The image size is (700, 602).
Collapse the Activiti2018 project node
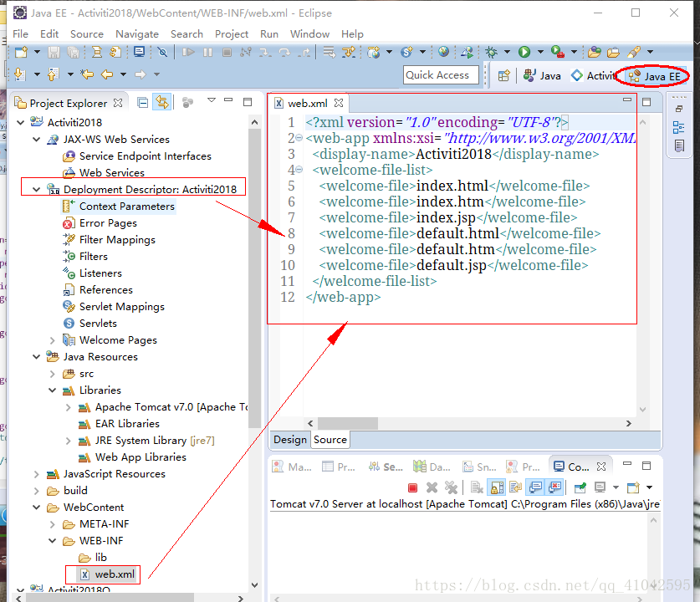(x=21, y=122)
